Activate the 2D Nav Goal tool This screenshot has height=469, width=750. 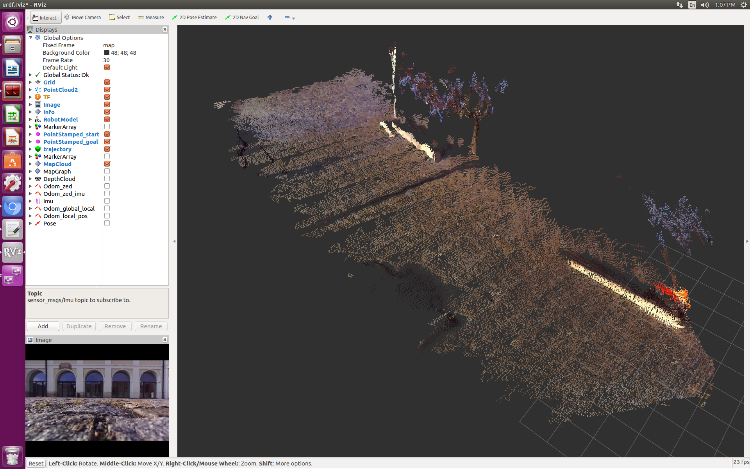pos(242,17)
